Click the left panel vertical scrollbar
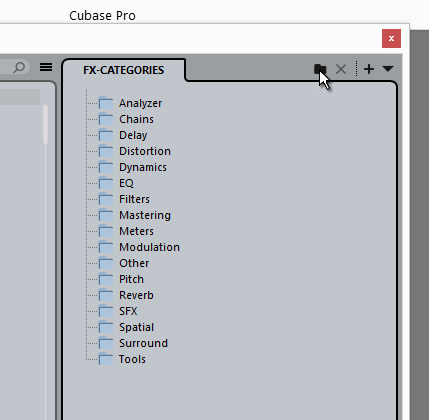 point(45,125)
